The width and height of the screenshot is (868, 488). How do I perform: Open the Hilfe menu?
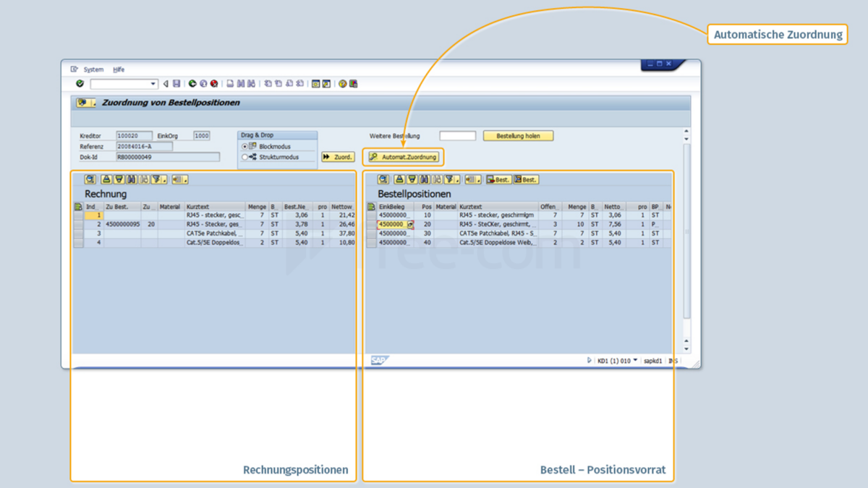(119, 69)
